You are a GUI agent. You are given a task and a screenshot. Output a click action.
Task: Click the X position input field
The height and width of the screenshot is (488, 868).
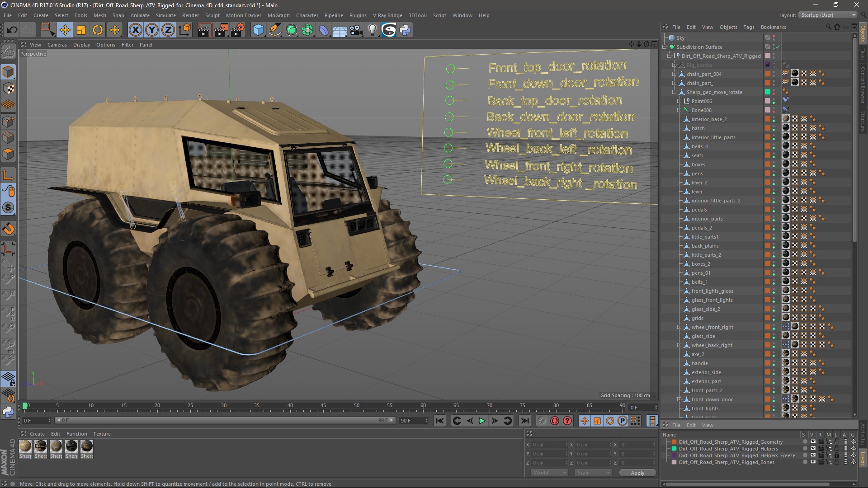(x=549, y=445)
